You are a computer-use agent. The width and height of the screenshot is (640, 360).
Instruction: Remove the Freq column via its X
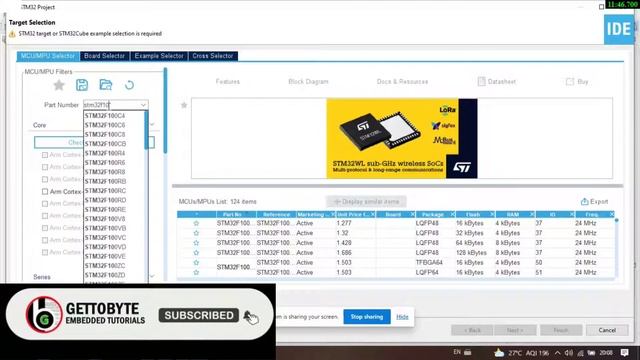pyautogui.click(x=611, y=214)
